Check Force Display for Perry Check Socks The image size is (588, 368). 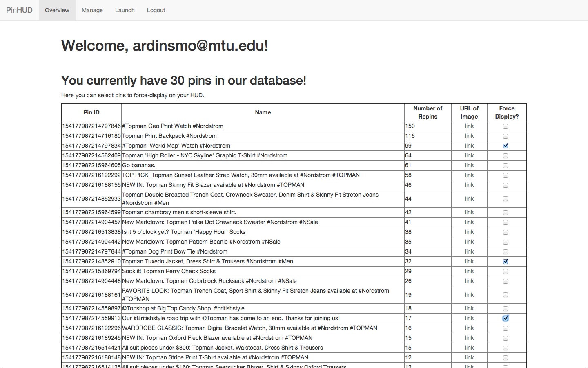pyautogui.click(x=506, y=272)
